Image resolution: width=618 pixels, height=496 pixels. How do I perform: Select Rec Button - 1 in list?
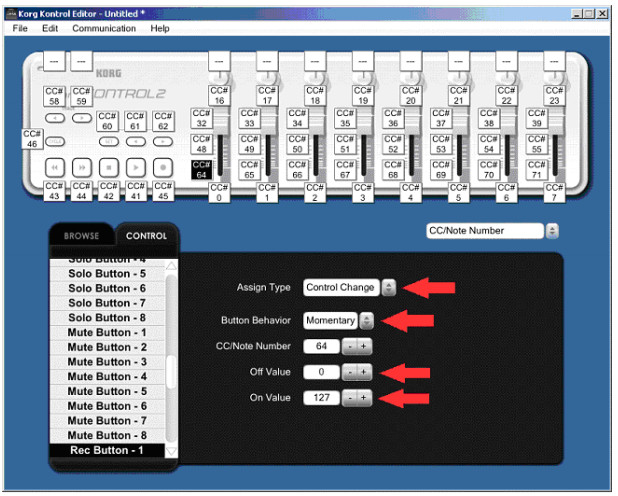coord(107,450)
